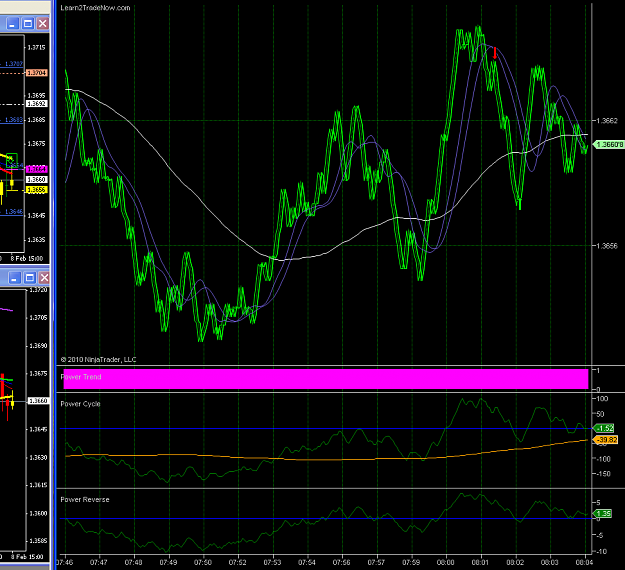Click the green 1.35 Power Reverse marker

pos(603,513)
